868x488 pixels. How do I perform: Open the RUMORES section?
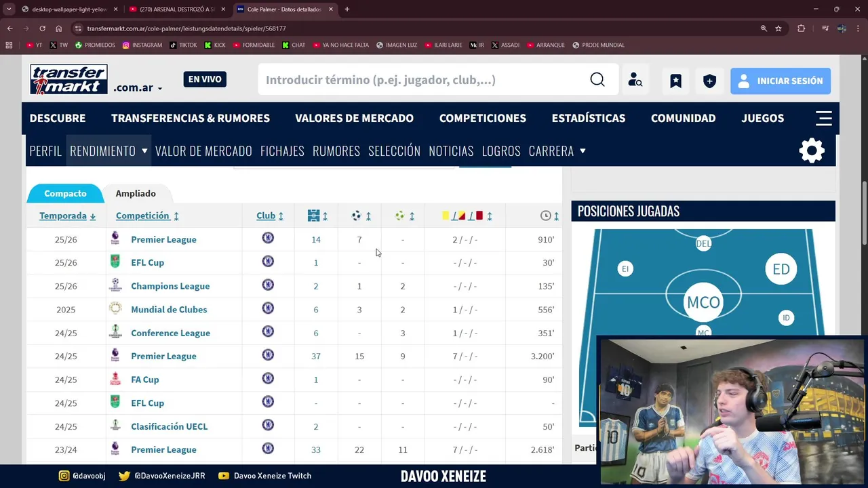[336, 150]
